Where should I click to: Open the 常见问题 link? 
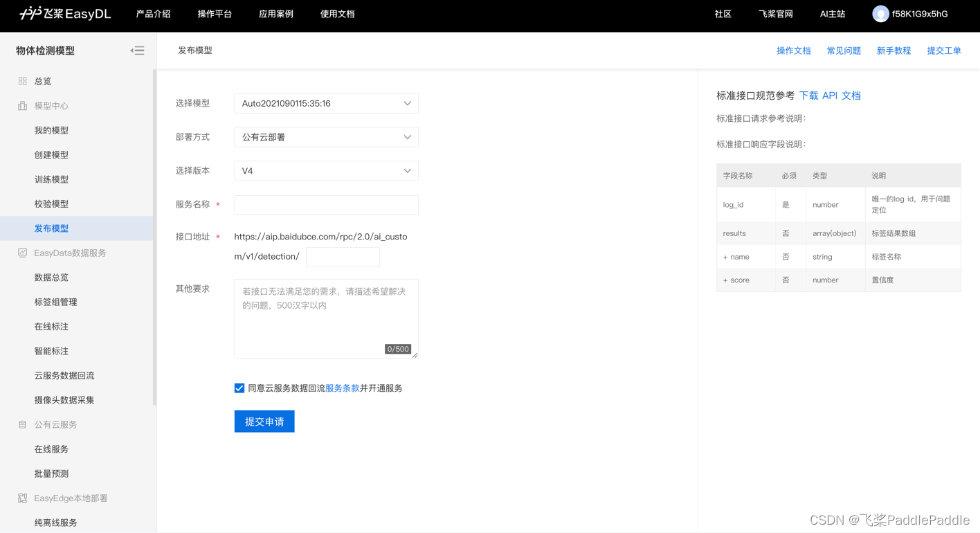[844, 51]
